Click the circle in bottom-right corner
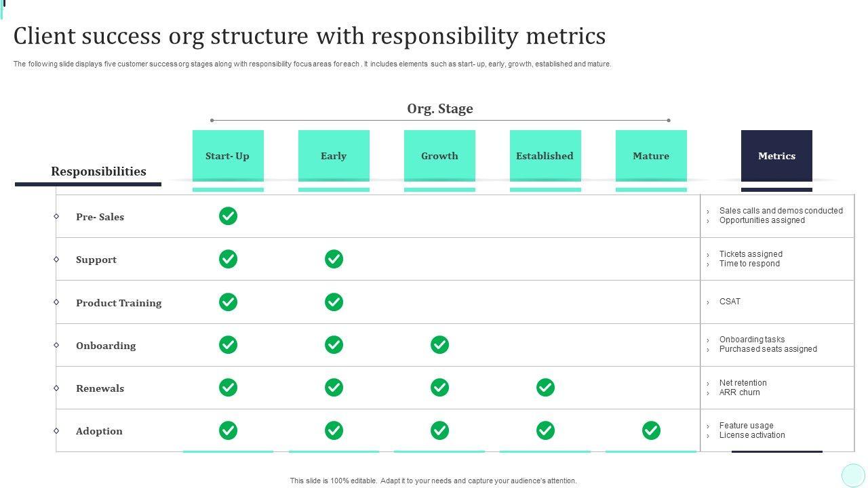The height and width of the screenshot is (488, 868). click(x=852, y=474)
